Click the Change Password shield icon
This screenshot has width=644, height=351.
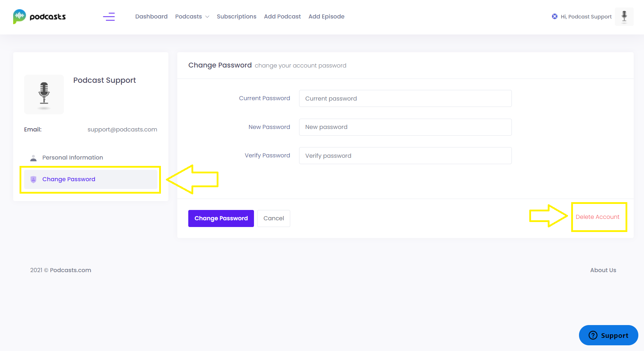click(x=33, y=179)
